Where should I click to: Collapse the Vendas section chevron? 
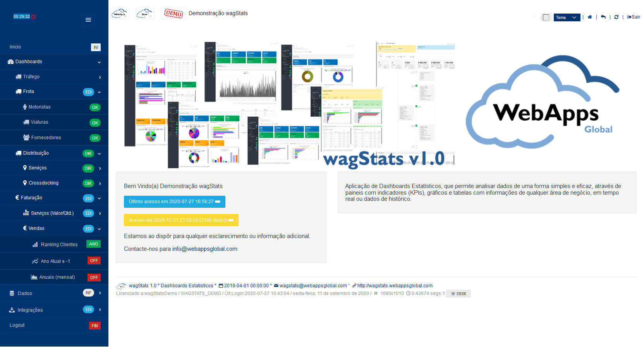[x=99, y=229]
